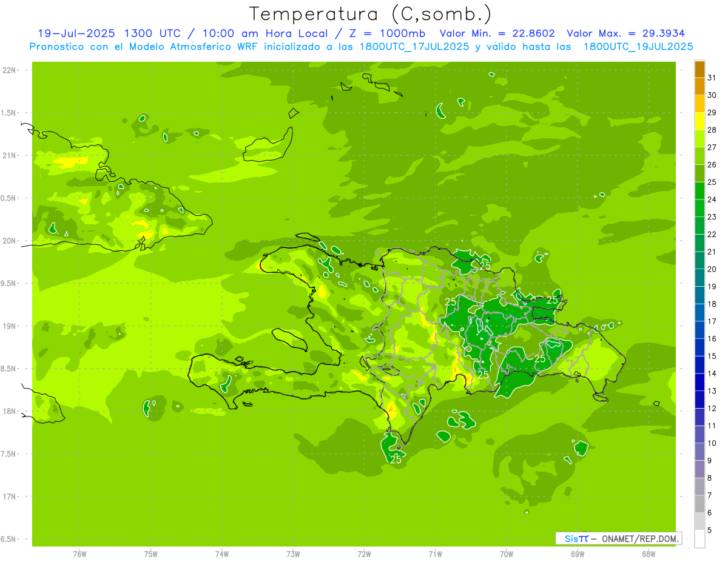Click the green swatch between colorbar 24 and 25

pos(699,190)
